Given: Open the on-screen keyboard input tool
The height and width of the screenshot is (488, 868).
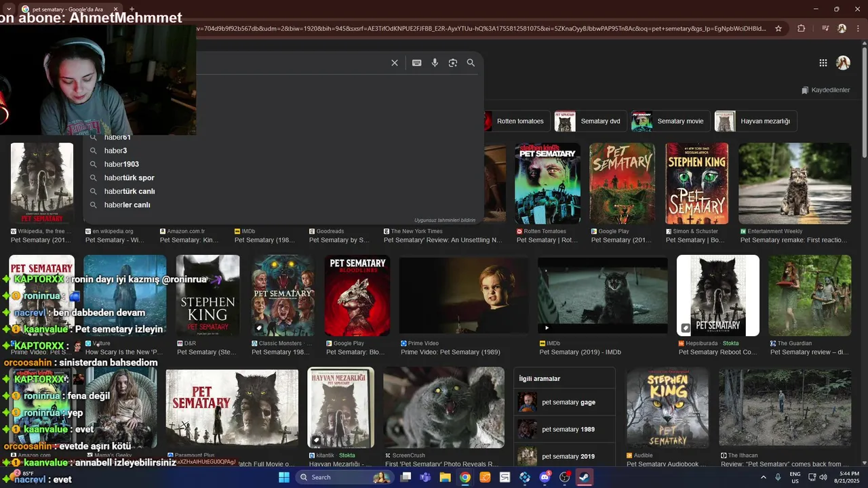Looking at the screenshot, I should click(416, 63).
